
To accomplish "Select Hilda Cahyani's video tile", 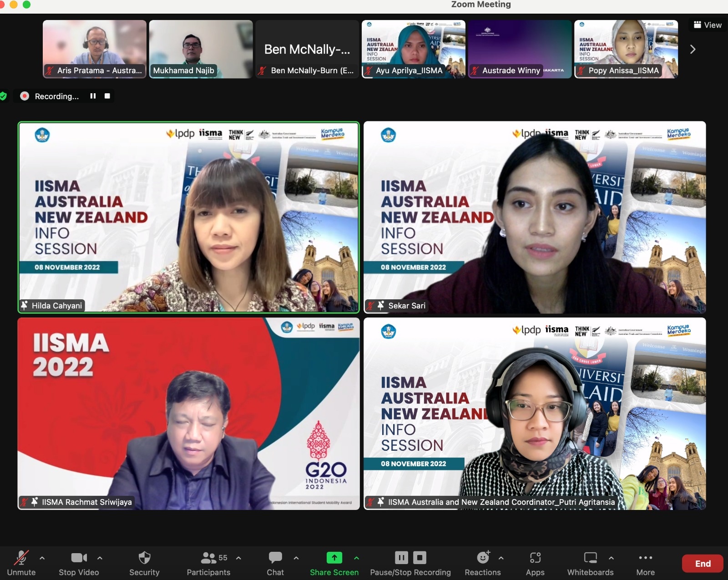I will 188,217.
